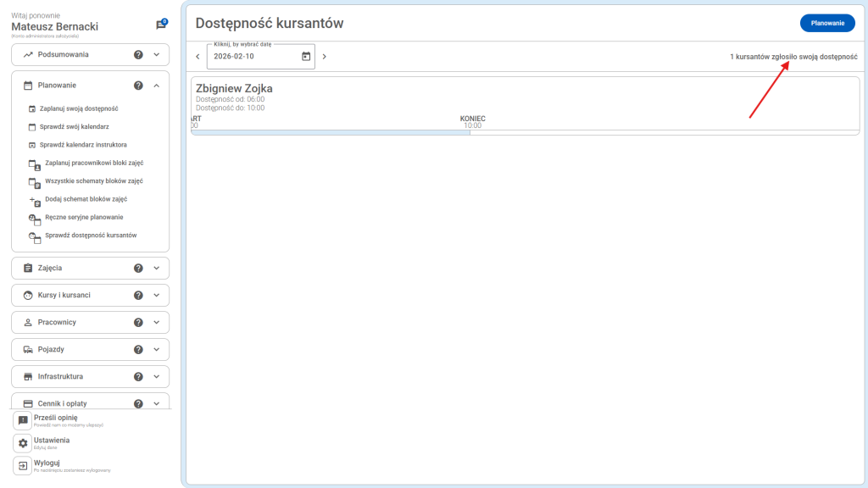Expand the Cennik i opłaty section
Image resolution: width=868 pixels, height=488 pixels.
click(157, 404)
